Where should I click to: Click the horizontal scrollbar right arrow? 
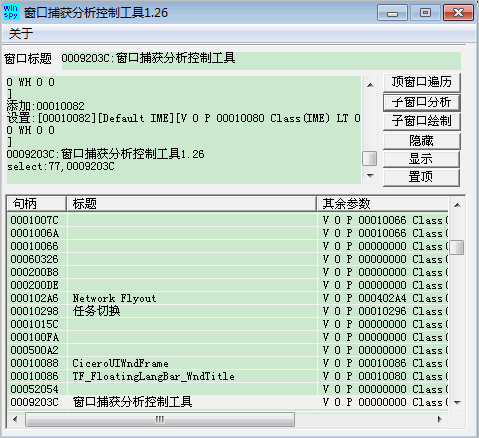[439, 419]
